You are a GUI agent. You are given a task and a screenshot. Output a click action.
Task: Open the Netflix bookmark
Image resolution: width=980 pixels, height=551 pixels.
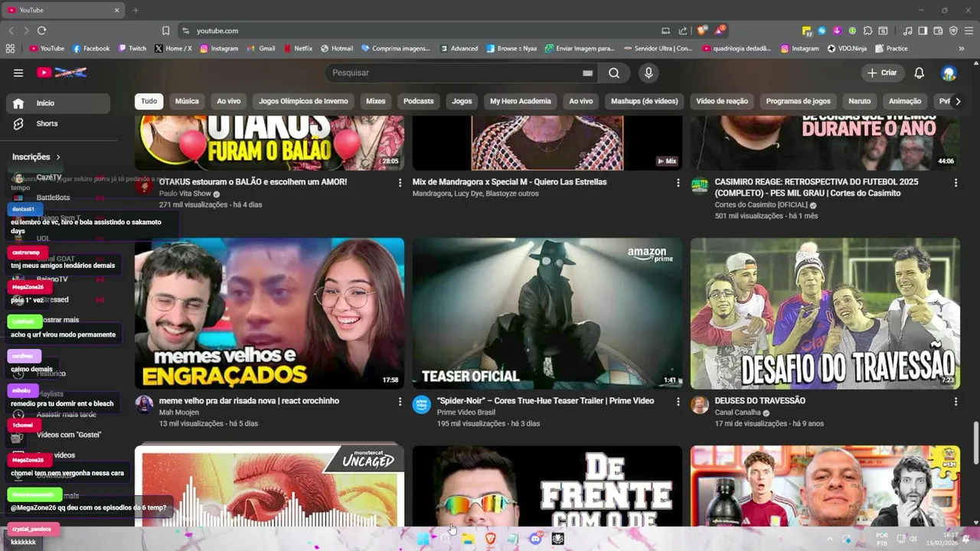299,48
